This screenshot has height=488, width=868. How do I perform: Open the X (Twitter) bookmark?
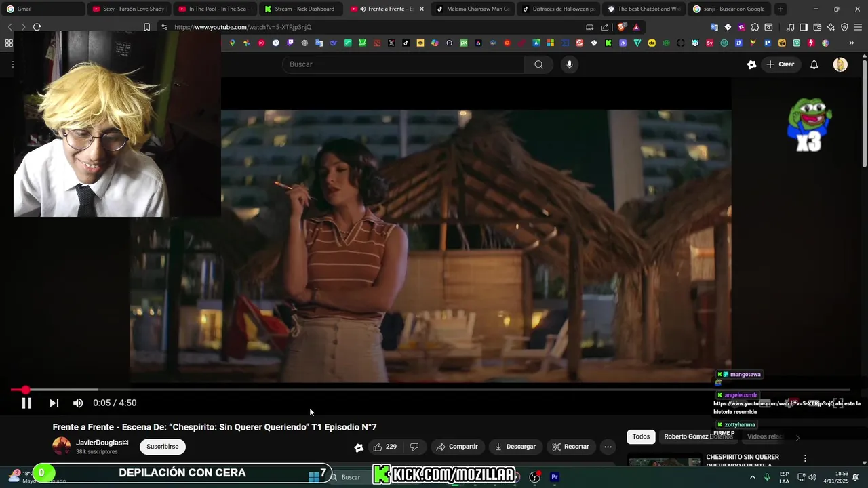pyautogui.click(x=391, y=43)
